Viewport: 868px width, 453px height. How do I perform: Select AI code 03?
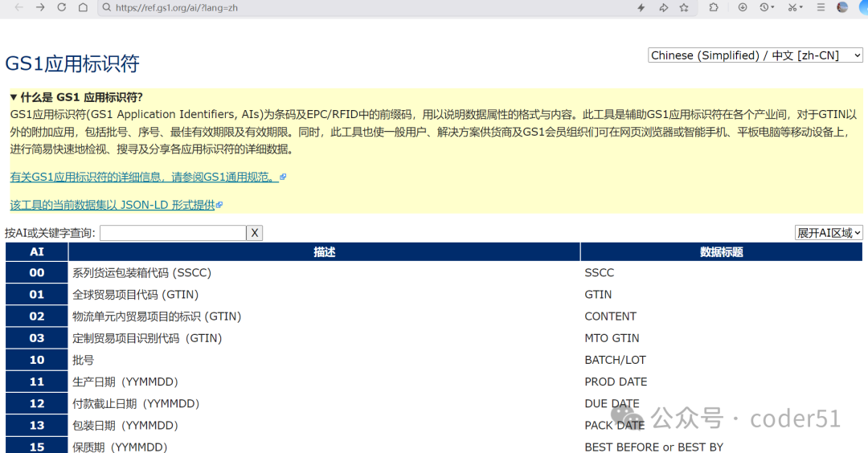[x=36, y=338]
